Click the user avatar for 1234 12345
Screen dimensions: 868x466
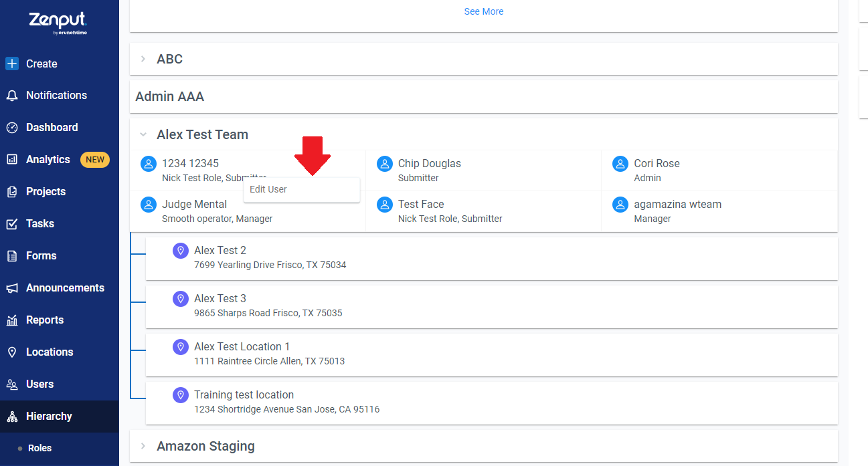[x=149, y=164]
